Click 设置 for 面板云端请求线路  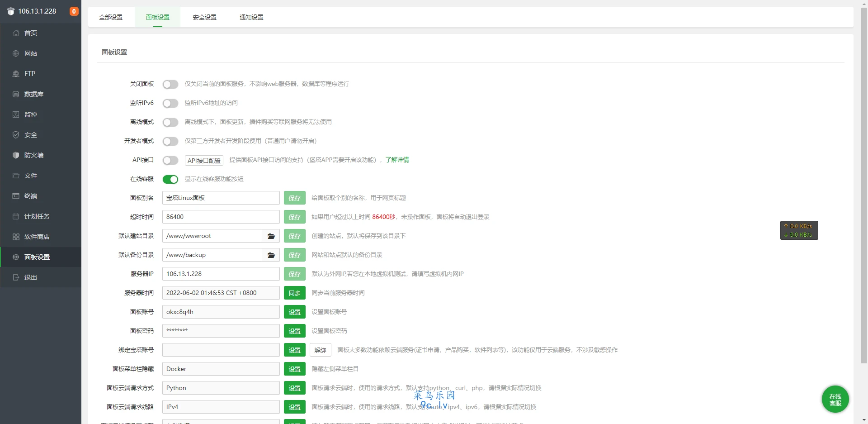click(295, 407)
